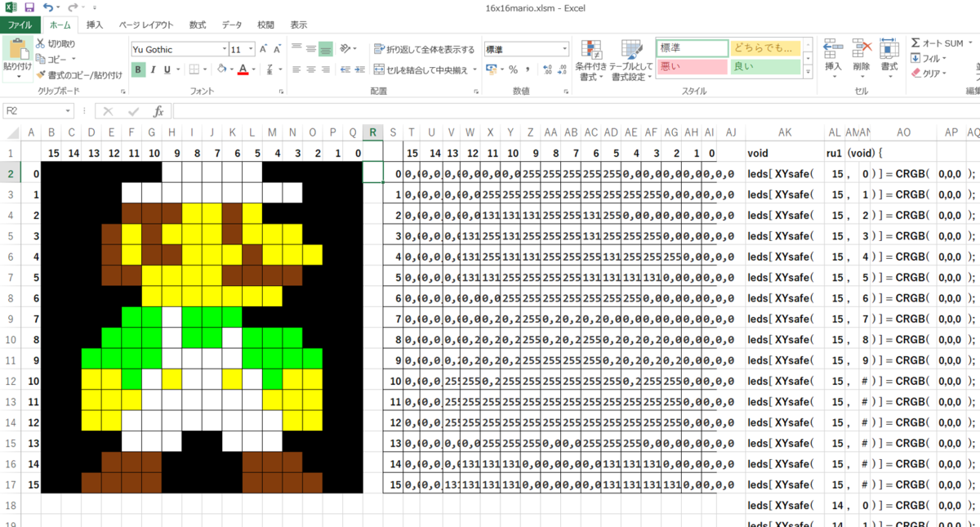Save the workbook from quick access toolbar
Image resolution: width=980 pixels, height=527 pixels.
click(29, 7)
